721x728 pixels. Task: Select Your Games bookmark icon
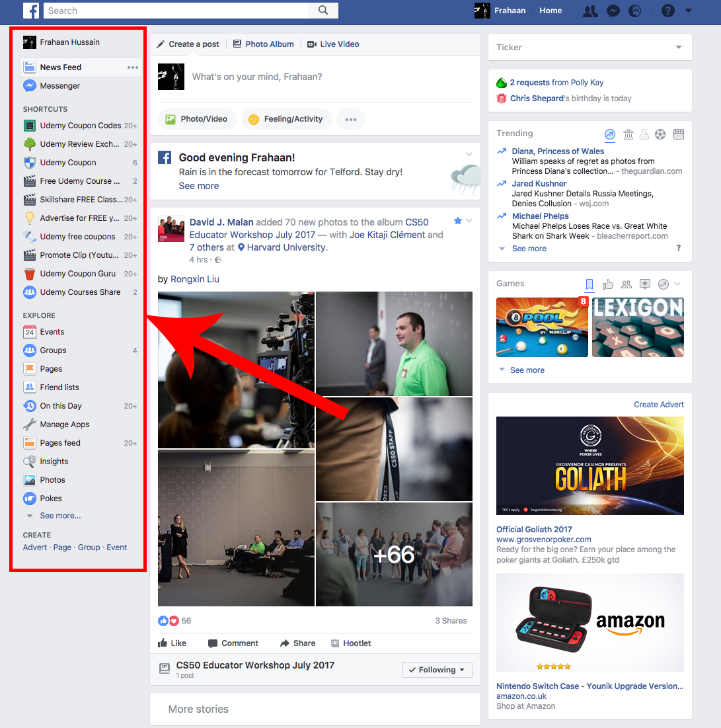tap(589, 284)
